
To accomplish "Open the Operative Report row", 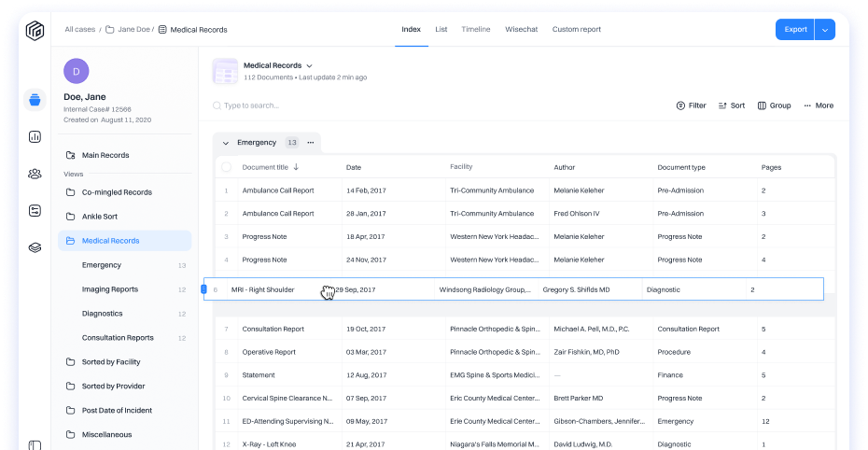I will point(525,352).
